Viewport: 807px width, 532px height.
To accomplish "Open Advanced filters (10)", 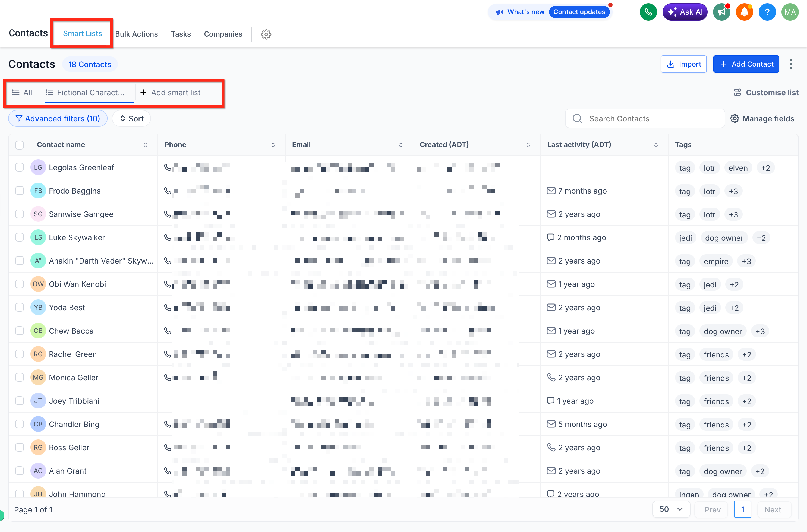I will (58, 118).
